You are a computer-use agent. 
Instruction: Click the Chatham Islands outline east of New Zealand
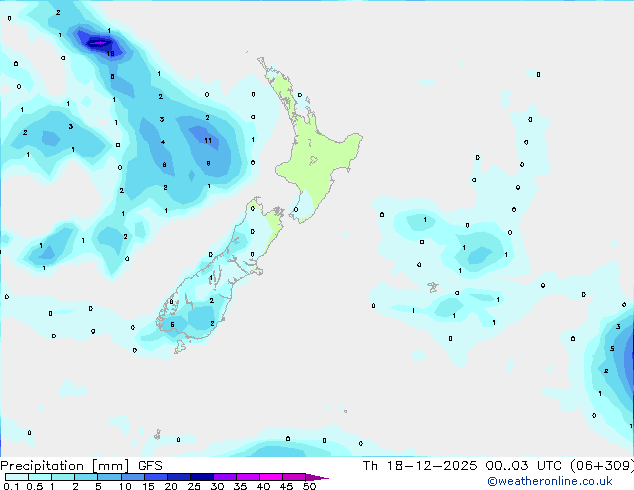433,287
